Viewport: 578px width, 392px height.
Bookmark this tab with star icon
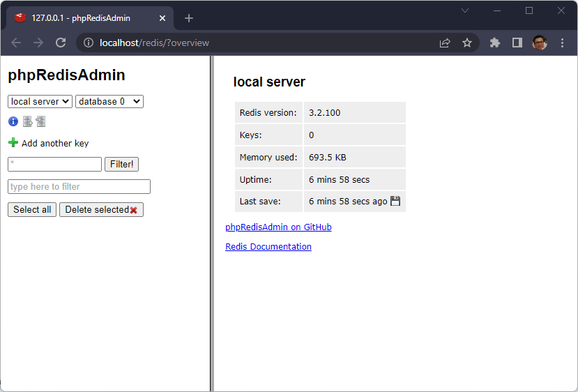[467, 43]
